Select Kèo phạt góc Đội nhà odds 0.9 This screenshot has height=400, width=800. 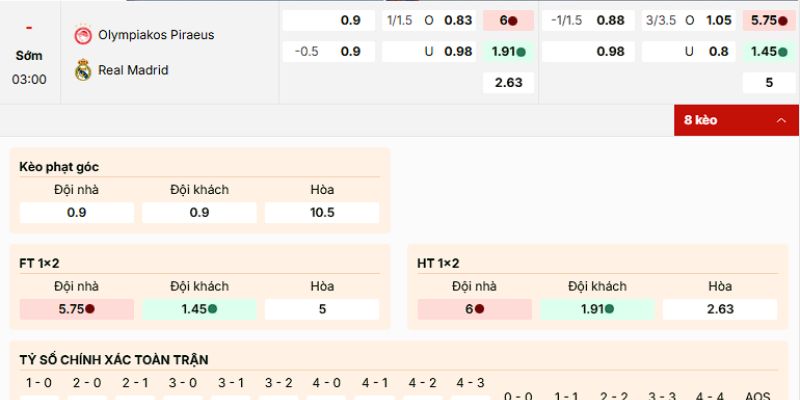pyautogui.click(x=76, y=212)
